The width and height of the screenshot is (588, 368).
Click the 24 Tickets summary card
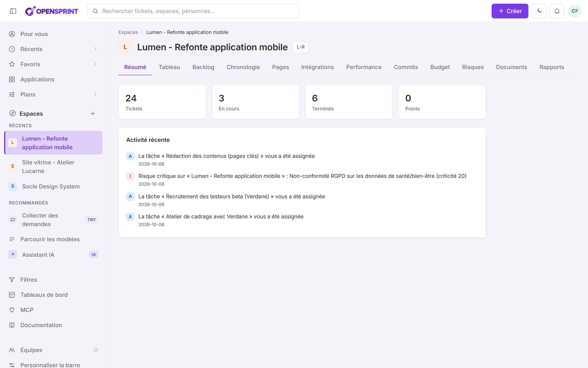[162, 102]
